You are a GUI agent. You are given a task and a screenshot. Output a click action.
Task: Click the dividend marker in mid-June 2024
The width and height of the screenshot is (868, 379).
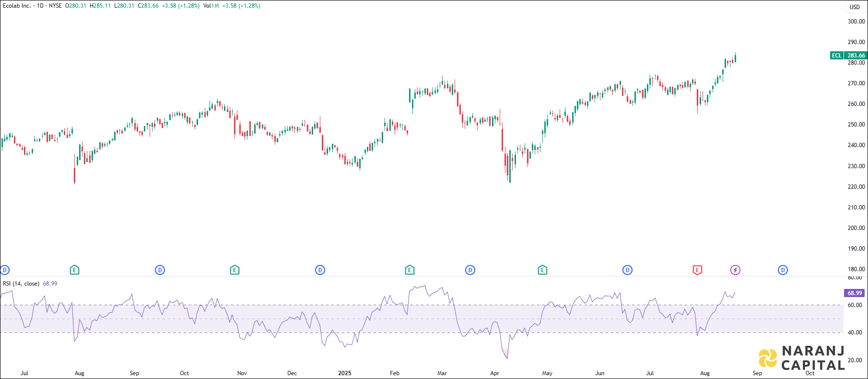(x=5, y=270)
